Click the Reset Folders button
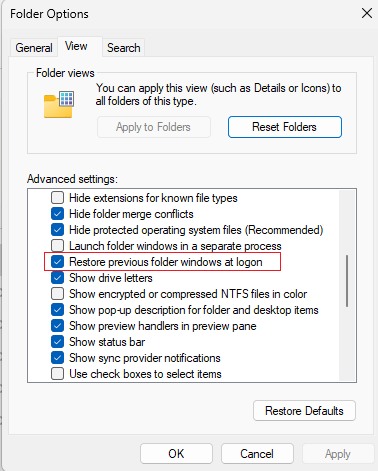Screen dimensions: 378x471 click(x=285, y=127)
